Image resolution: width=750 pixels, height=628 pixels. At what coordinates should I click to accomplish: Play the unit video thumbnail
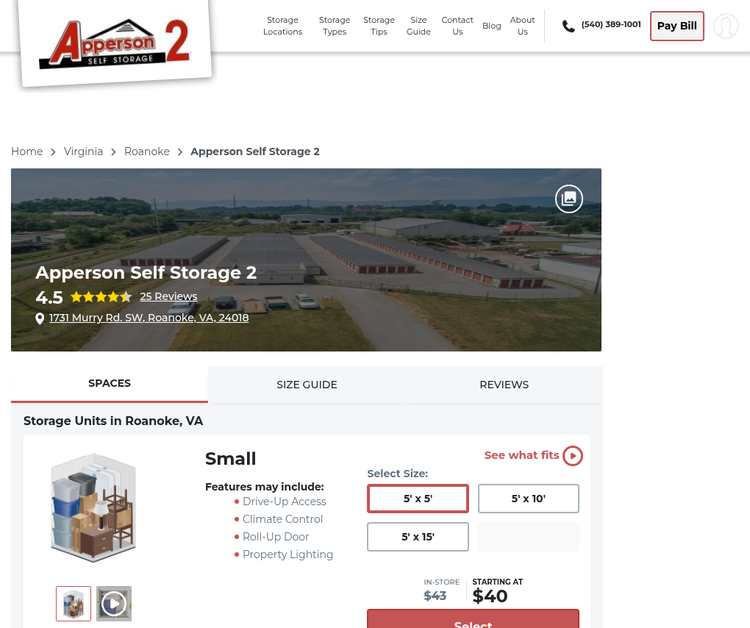click(114, 604)
